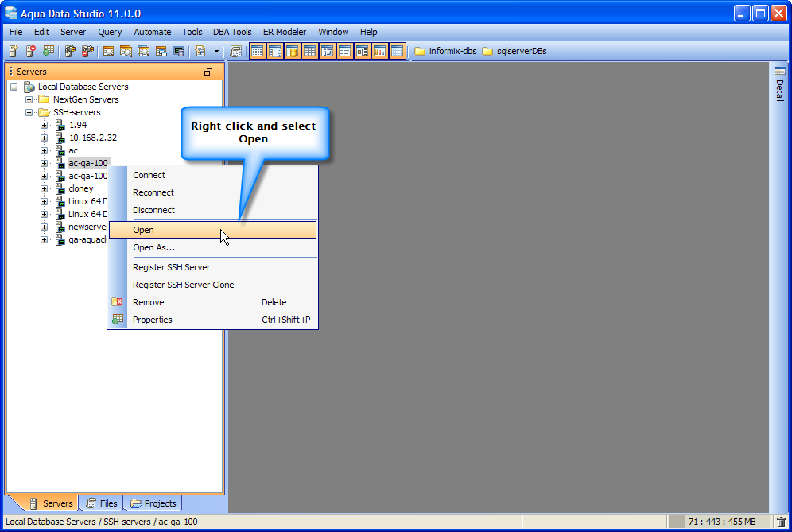
Task: Click the status bar path ending in ac-qa-100
Action: (x=102, y=522)
